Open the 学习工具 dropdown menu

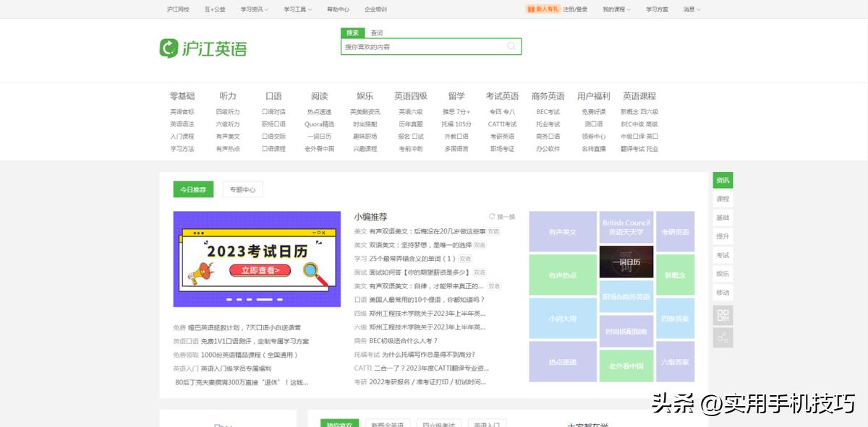tap(297, 9)
